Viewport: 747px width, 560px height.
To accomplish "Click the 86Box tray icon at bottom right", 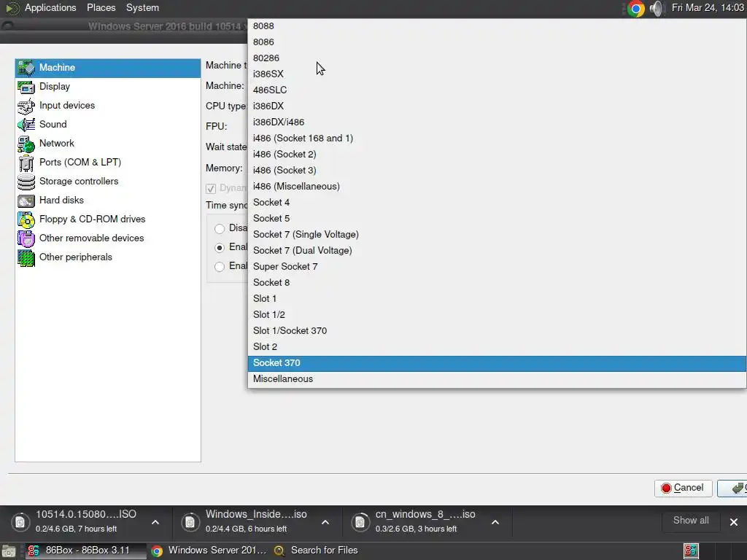I will pos(691,551).
